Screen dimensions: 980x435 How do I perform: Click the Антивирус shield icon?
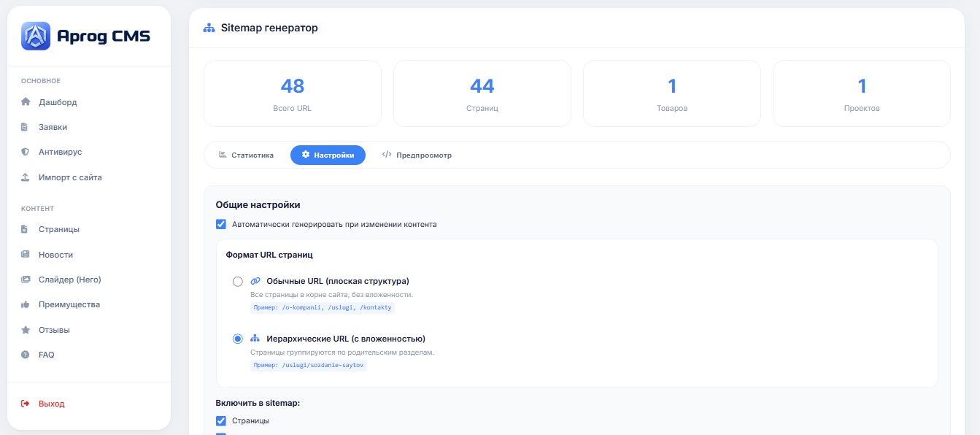coord(26,152)
